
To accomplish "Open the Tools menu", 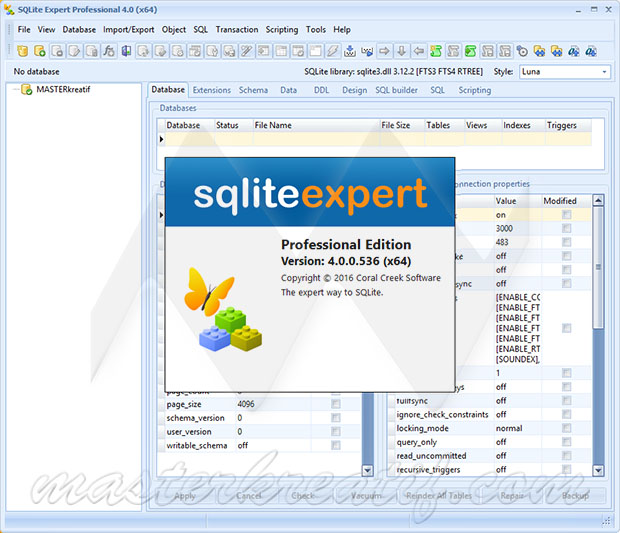I will click(x=316, y=30).
